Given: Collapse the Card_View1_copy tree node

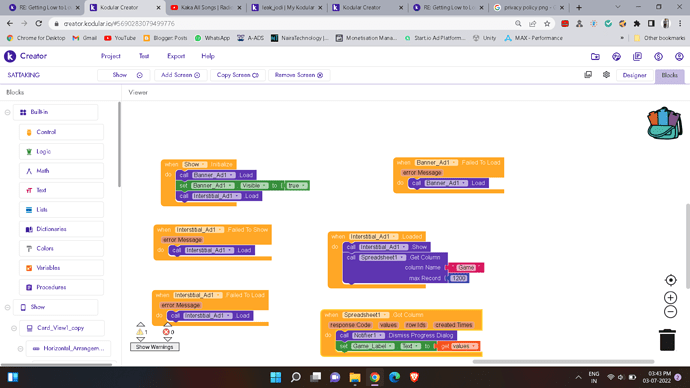Looking at the screenshot, I should 14,328.
